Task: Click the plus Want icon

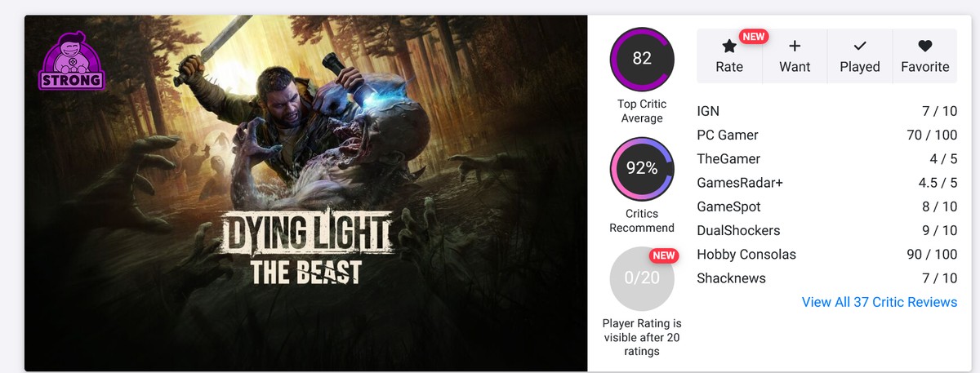Action: (x=795, y=47)
